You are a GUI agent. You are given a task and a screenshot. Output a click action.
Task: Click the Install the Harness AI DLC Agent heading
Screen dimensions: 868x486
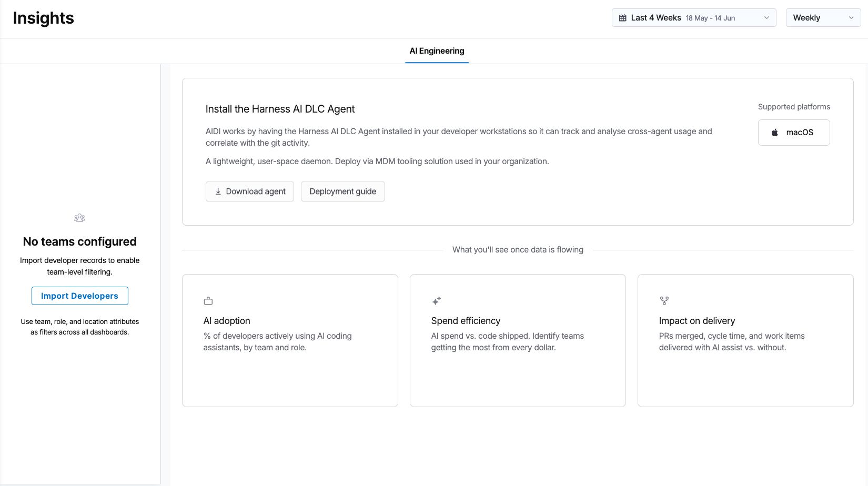coord(280,109)
